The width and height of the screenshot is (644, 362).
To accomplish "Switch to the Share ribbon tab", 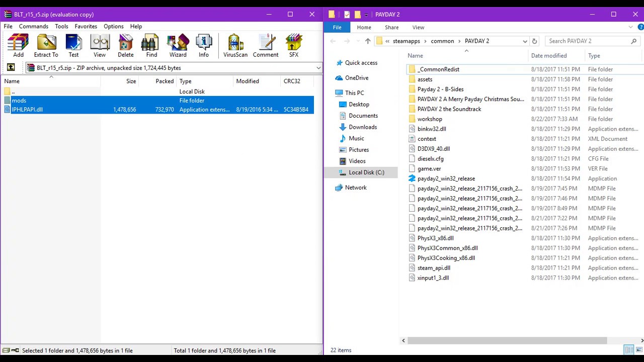I will tap(391, 28).
